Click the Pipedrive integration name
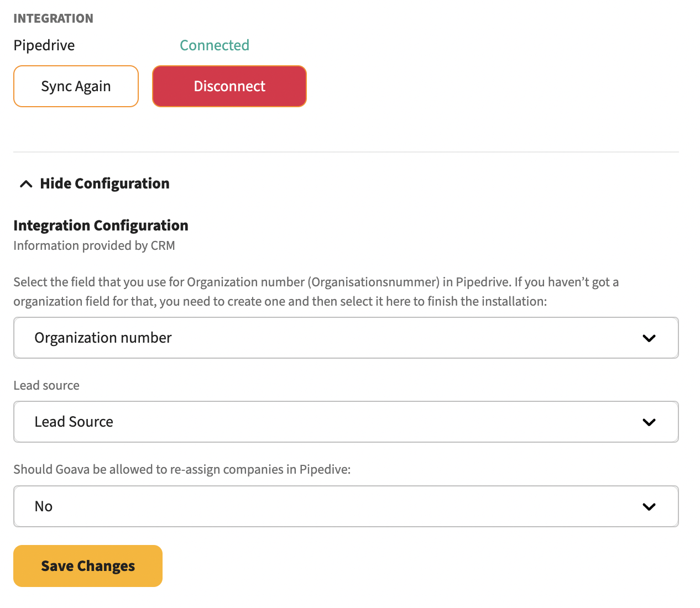Image resolution: width=700 pixels, height=608 pixels. pos(44,45)
